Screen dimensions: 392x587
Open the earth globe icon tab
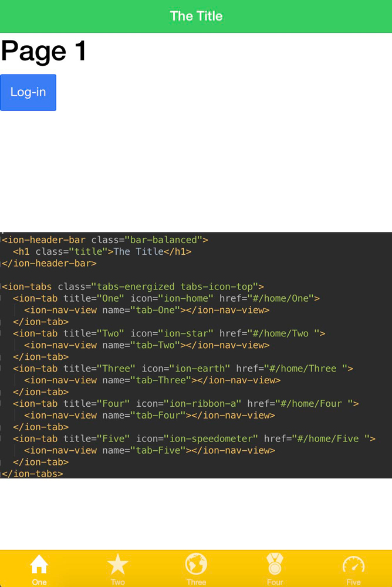[196, 564]
